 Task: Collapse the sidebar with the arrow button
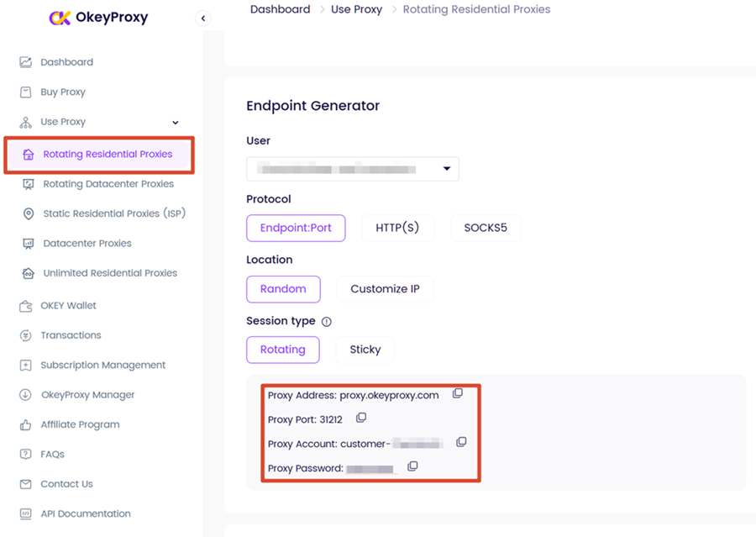[203, 18]
